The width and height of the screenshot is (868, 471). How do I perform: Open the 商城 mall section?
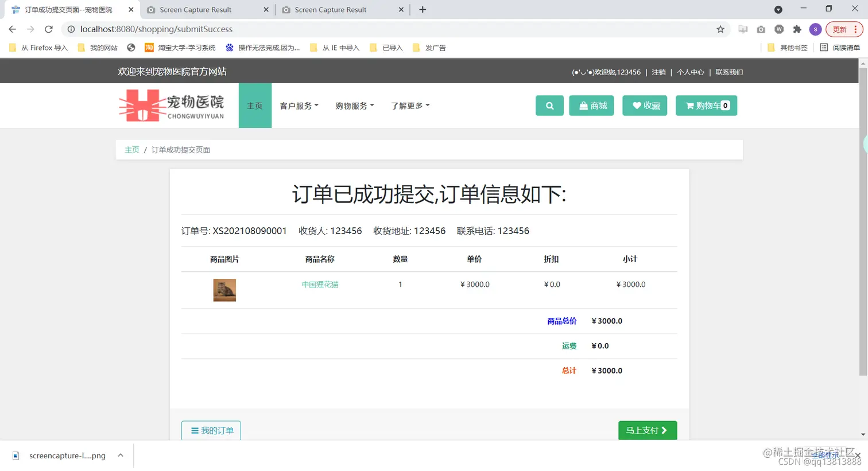[591, 106]
